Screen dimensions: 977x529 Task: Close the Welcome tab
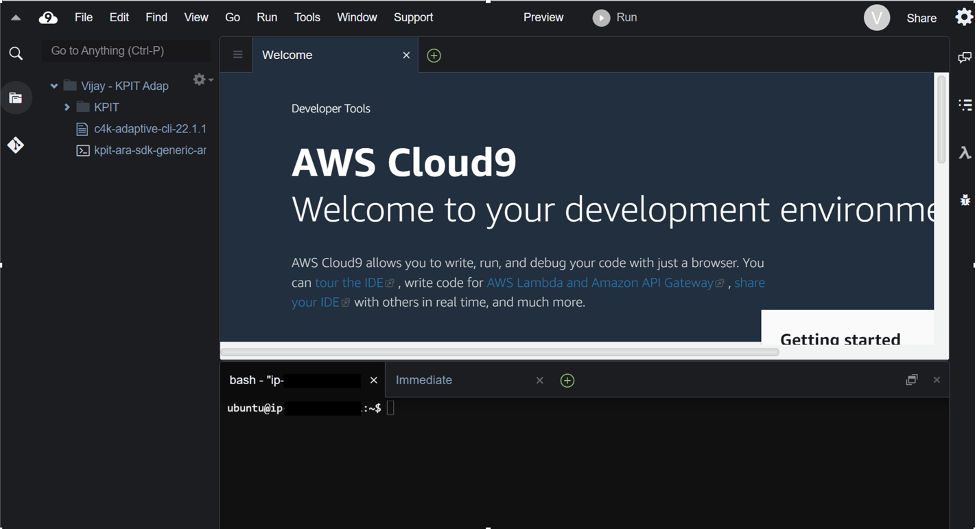406,55
